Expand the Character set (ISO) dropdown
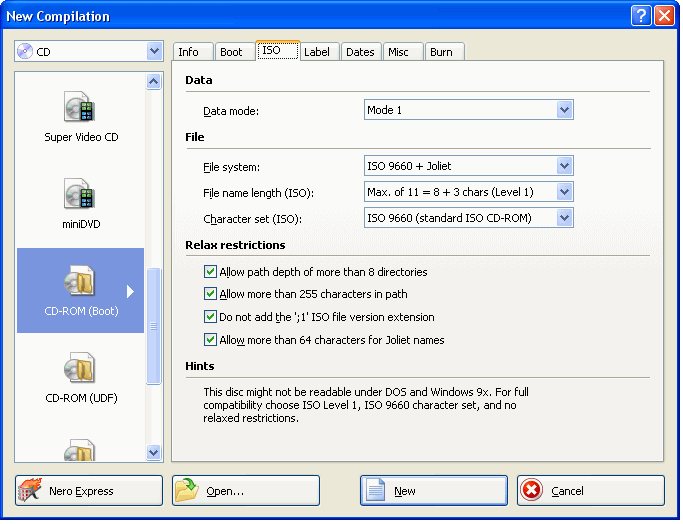 coord(565,218)
